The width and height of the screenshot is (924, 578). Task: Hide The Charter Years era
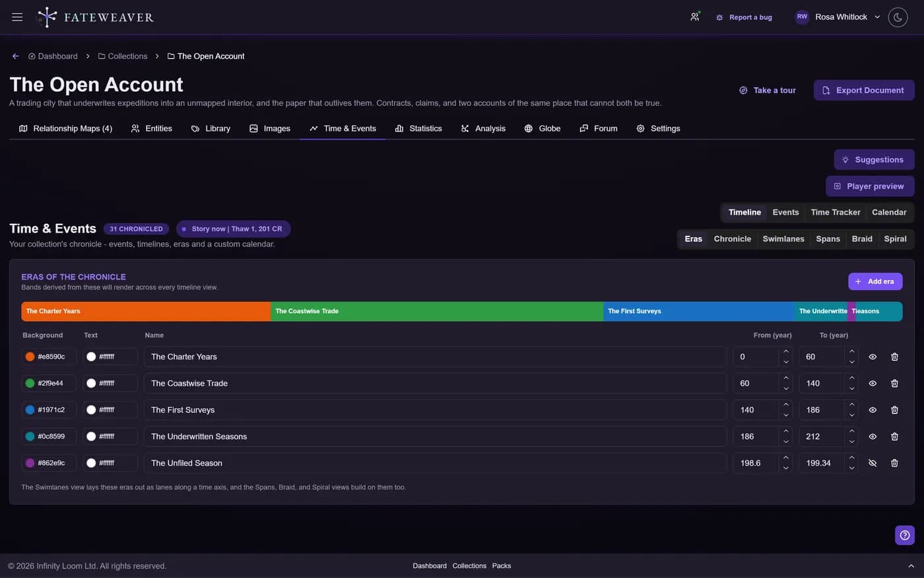click(x=873, y=357)
